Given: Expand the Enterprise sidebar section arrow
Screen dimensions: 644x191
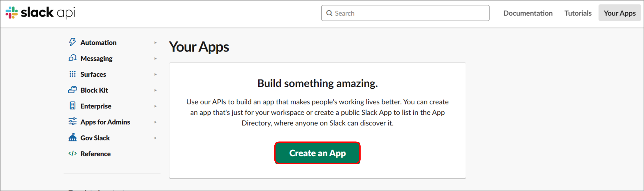Looking at the screenshot, I should pyautogui.click(x=155, y=106).
